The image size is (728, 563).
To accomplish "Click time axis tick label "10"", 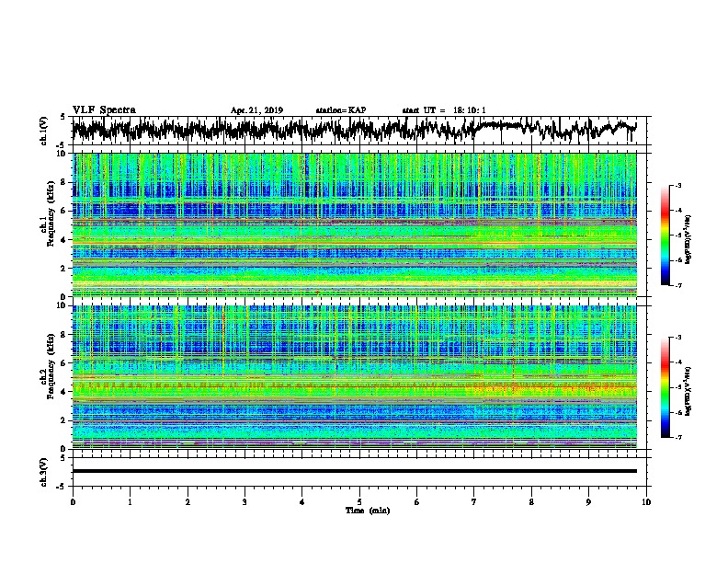I will 646,502.
